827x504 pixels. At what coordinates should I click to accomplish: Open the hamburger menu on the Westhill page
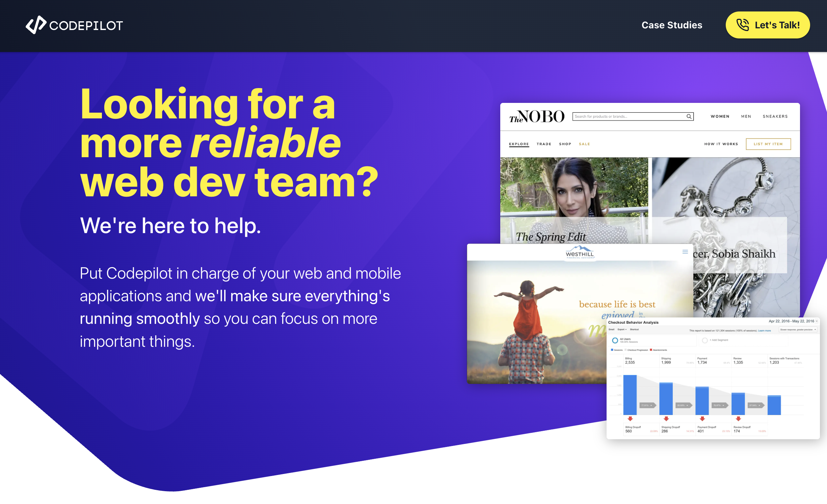(685, 252)
